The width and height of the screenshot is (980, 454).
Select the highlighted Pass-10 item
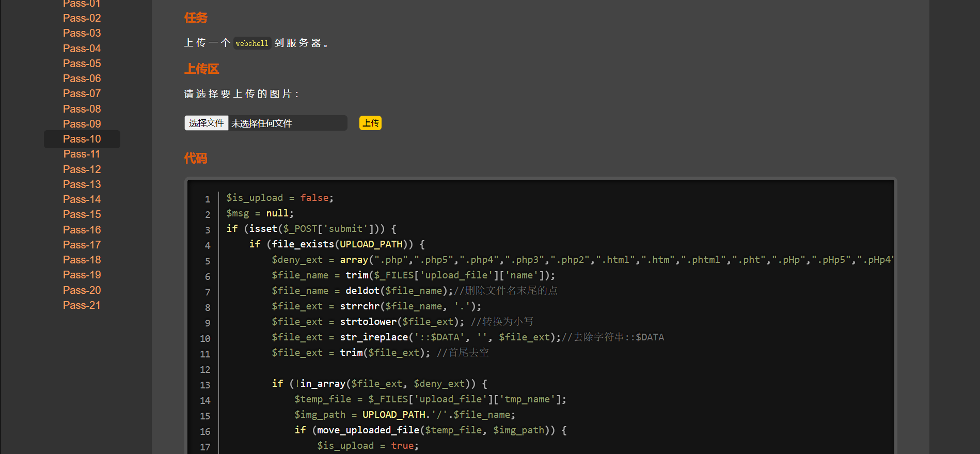tap(82, 139)
